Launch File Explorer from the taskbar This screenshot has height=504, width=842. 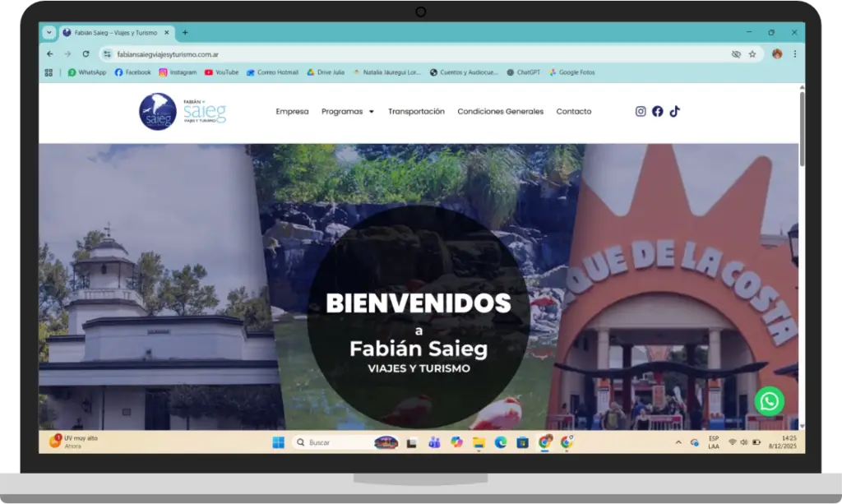(479, 442)
